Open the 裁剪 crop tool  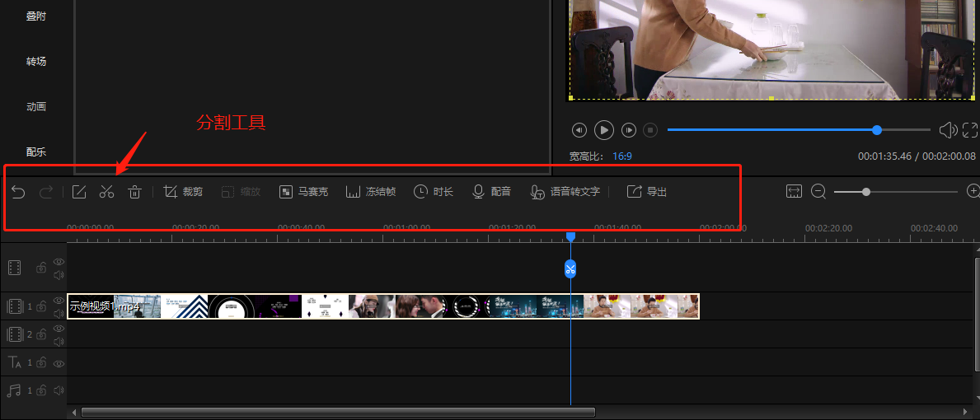point(183,192)
